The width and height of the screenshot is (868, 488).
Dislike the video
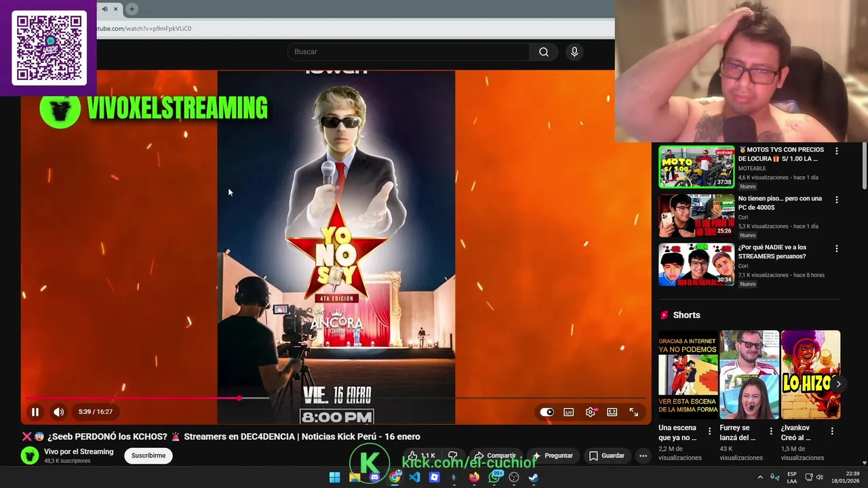pos(453,455)
